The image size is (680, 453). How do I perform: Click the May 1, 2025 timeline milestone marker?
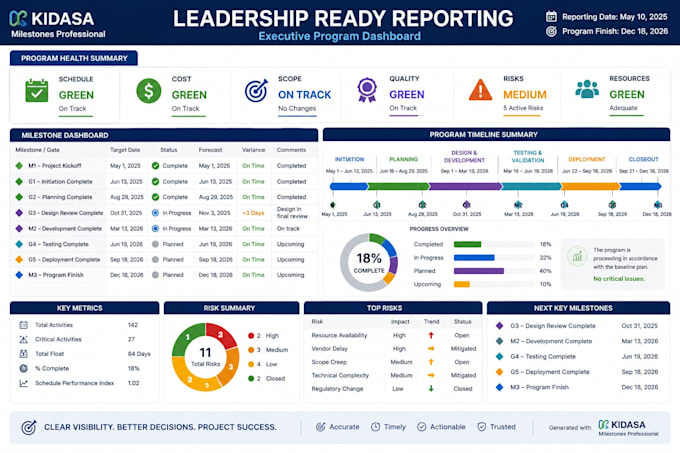tap(333, 205)
